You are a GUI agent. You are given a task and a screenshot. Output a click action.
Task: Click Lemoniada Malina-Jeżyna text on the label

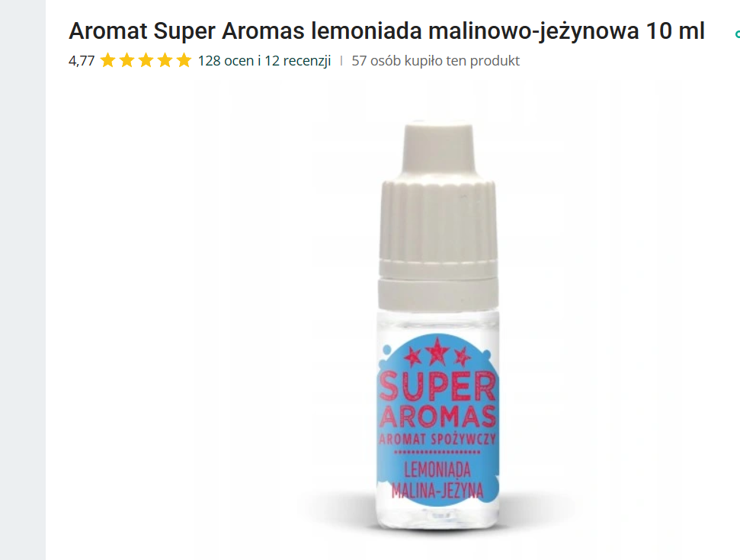(437, 480)
